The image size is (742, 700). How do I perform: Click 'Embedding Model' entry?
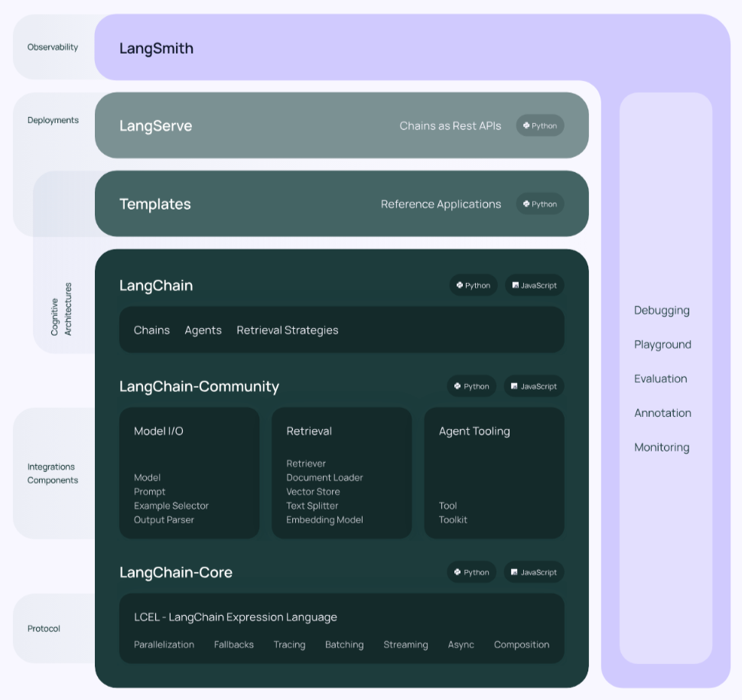(324, 519)
